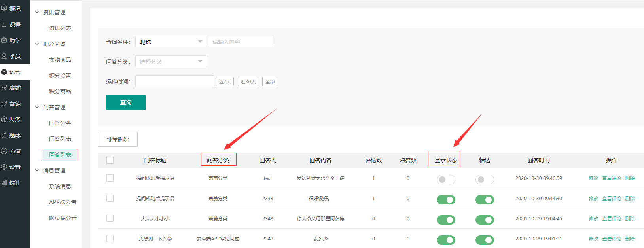Click the 你大爷父母那里阿萨德 answer content
The width and height of the screenshot is (644, 248).
(x=320, y=219)
